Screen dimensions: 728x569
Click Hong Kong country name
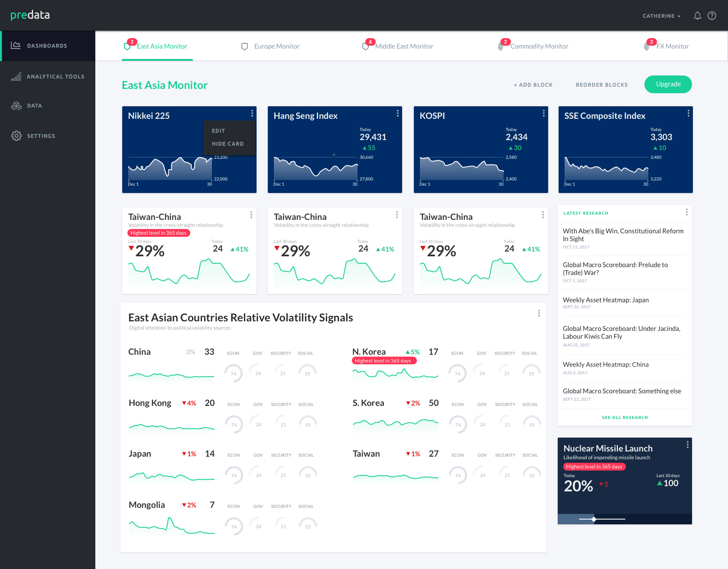150,403
